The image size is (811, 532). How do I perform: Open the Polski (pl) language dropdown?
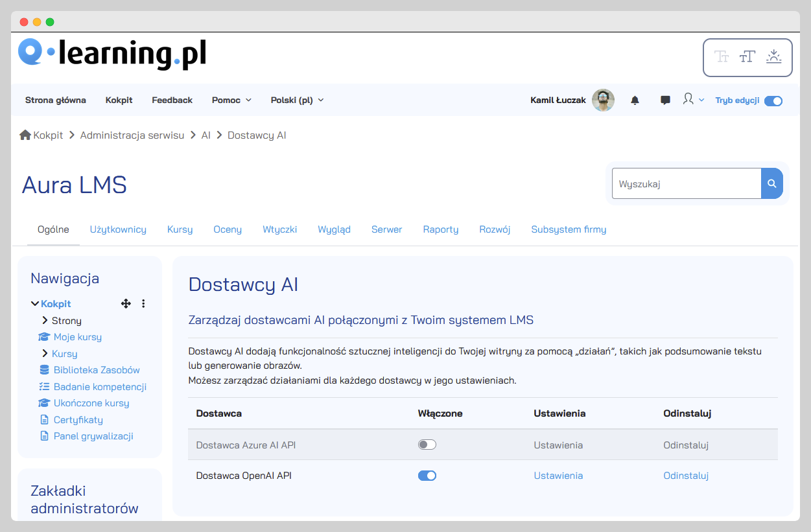(x=297, y=100)
